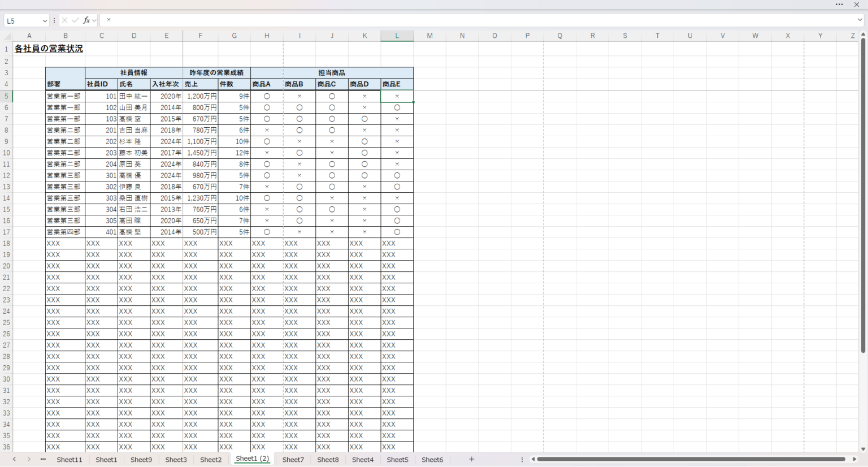Image resolution: width=868 pixels, height=467 pixels.
Task: Select column header M
Action: click(429, 36)
